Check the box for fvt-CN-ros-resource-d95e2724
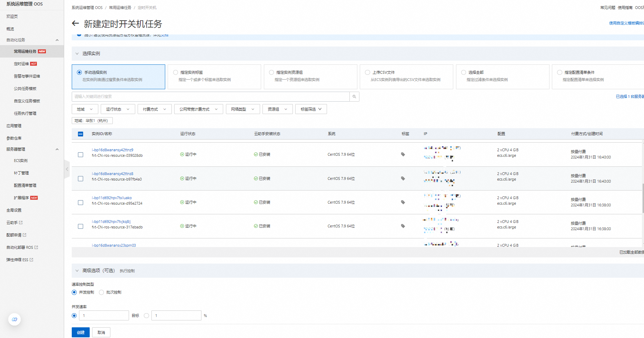 point(80,203)
